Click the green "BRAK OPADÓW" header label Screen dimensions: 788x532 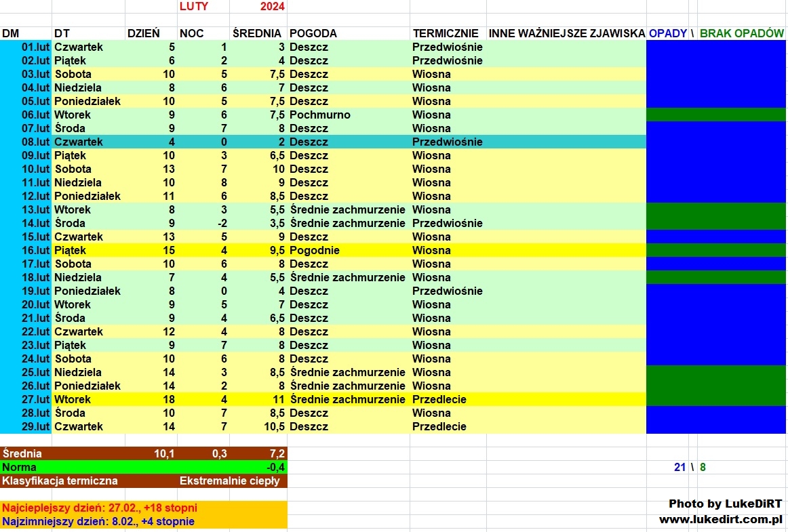[741, 33]
